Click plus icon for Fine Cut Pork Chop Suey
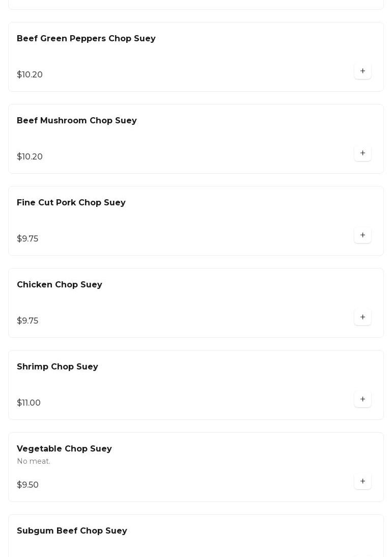The image size is (392, 557). (362, 235)
